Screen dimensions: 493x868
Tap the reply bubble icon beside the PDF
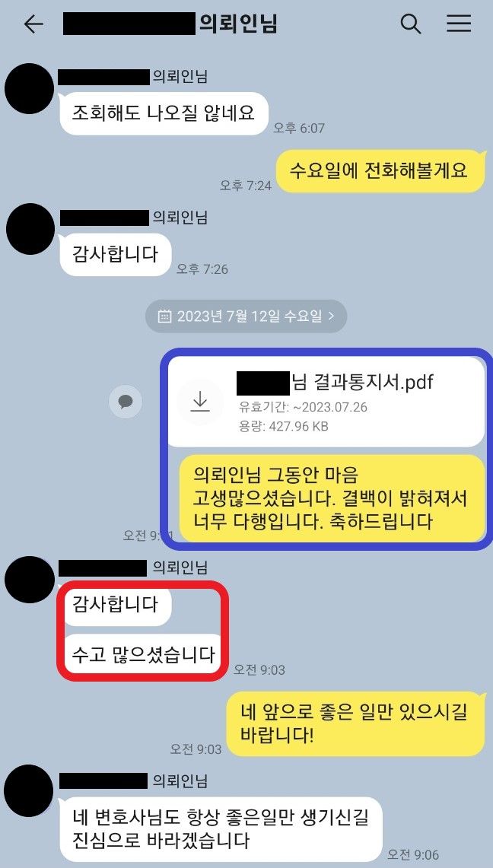click(126, 401)
